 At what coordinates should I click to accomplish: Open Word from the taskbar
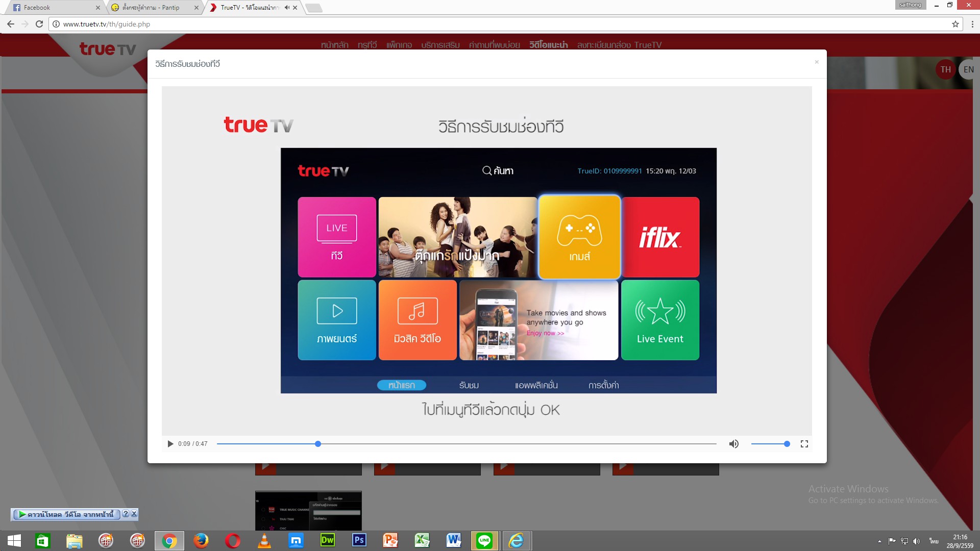[x=454, y=541]
